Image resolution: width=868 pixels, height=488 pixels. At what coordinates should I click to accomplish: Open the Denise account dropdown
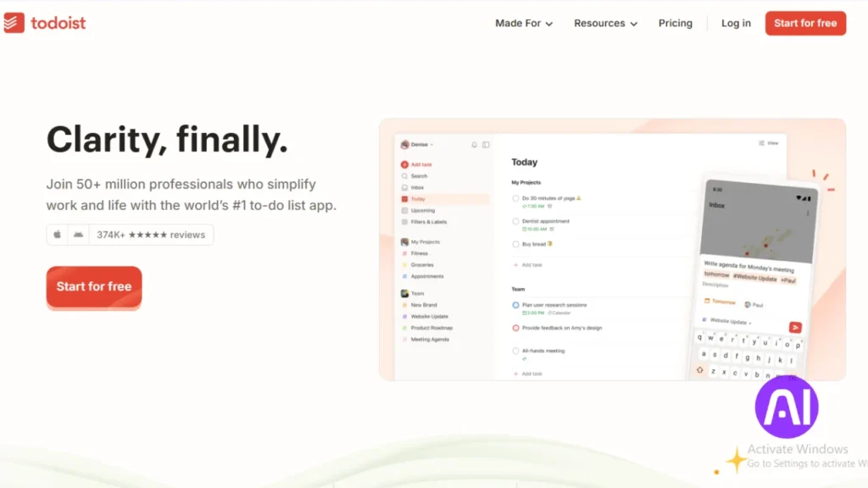419,145
